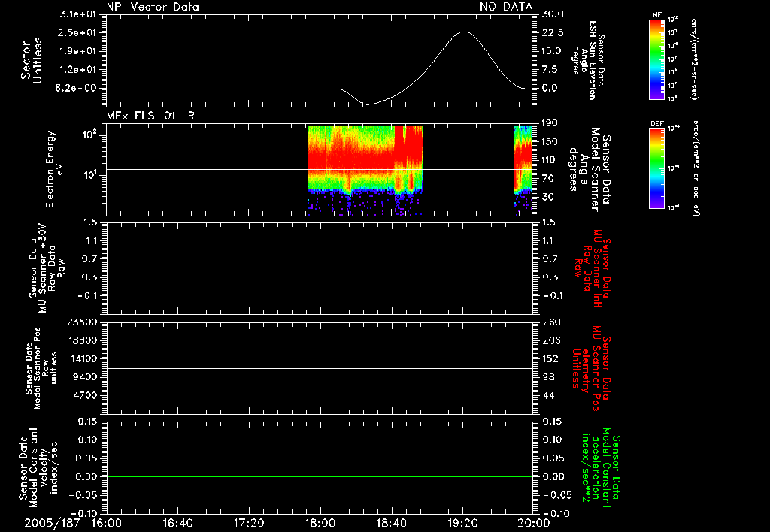Click the green 'Model Constant acceleration' axis title

point(600,469)
